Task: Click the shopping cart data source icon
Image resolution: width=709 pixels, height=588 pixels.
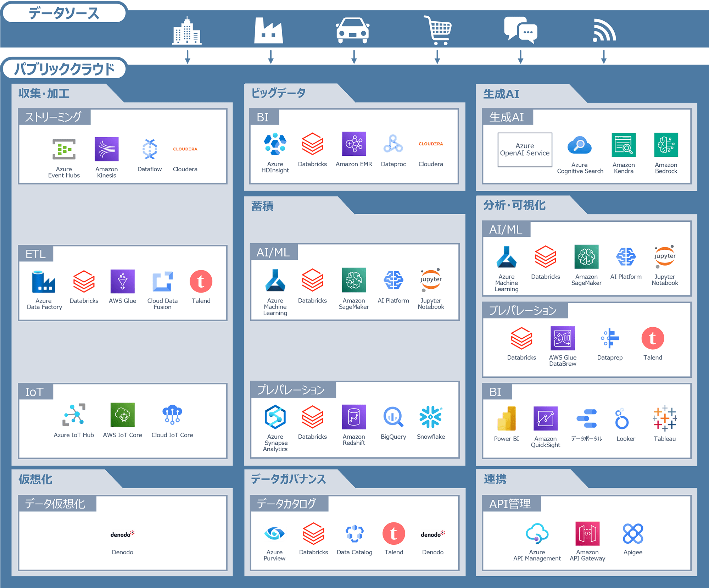Action: coord(437,30)
